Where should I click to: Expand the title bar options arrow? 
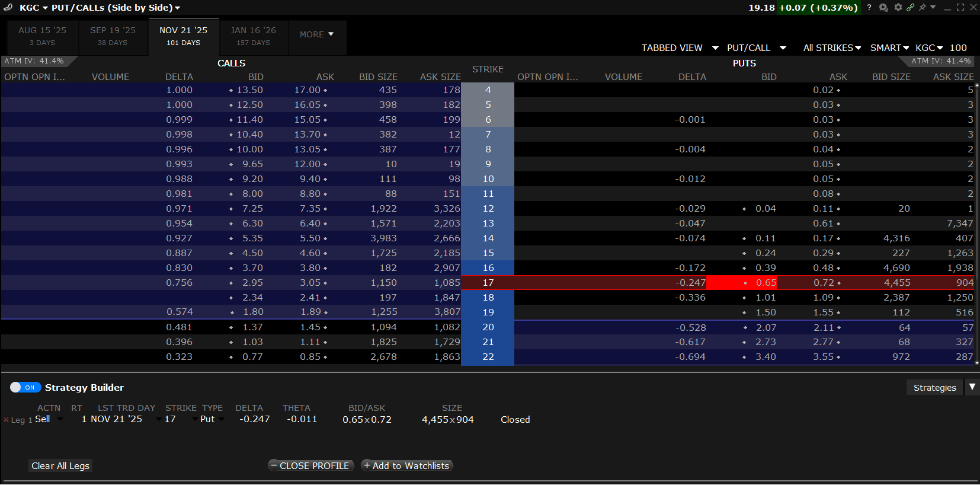click(x=933, y=7)
